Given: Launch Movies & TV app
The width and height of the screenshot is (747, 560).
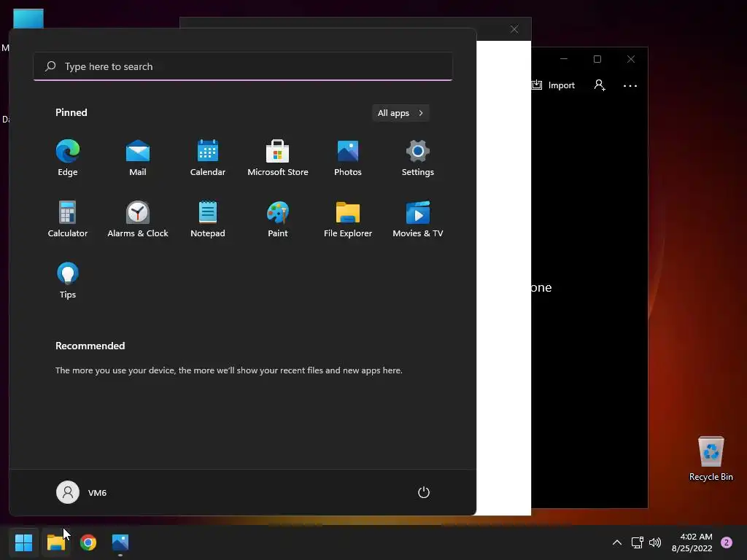Looking at the screenshot, I should pos(418,219).
